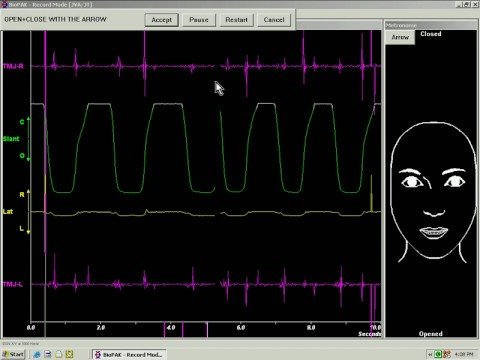Click the Accept button
Screen dimensions: 480x360
click(x=162, y=20)
